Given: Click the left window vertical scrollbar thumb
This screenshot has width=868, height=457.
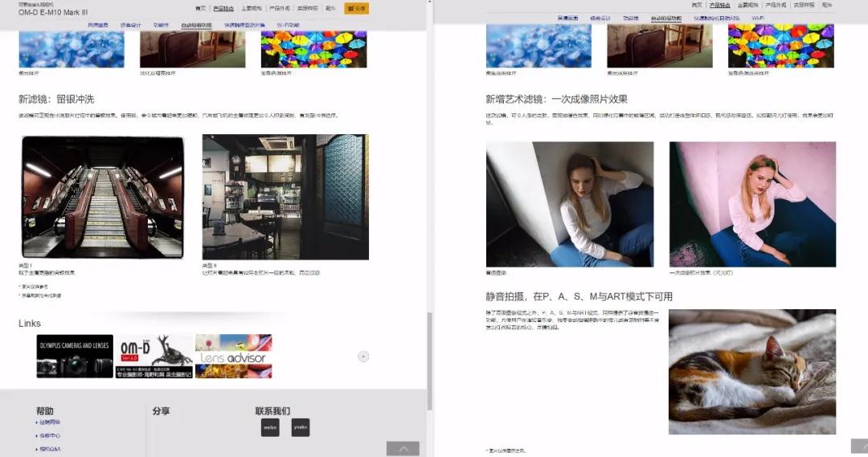Looking at the screenshot, I should 429,361.
